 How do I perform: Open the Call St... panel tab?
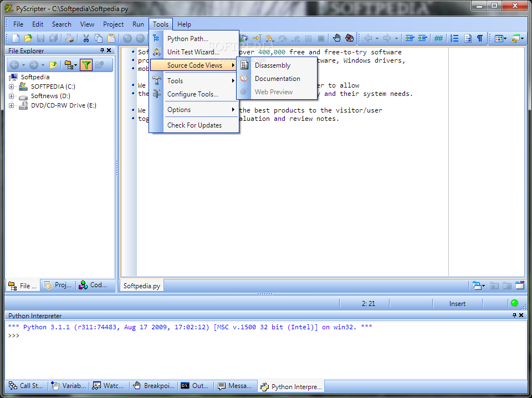[26, 385]
